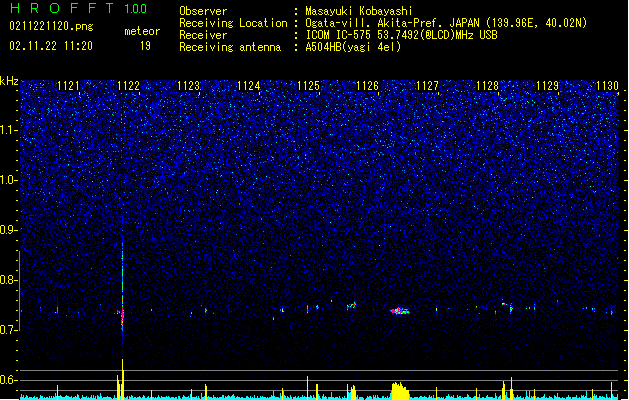Image resolution: width=629 pixels, height=400 pixels.
Task: Click the 0.9 kHz frequency axis label
Action: [8, 230]
